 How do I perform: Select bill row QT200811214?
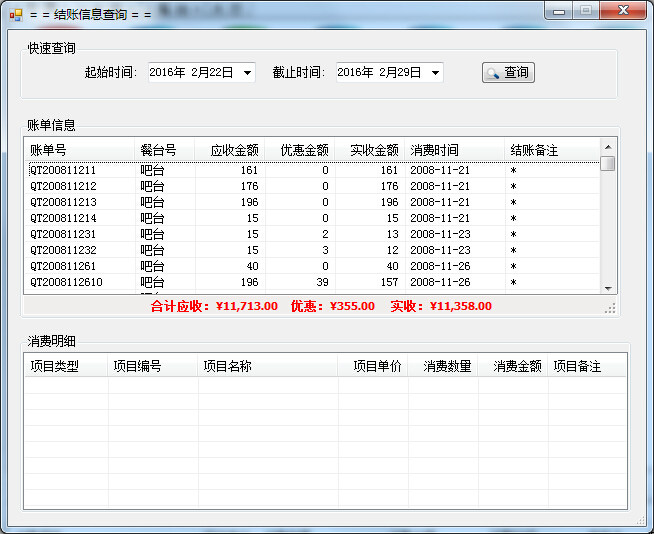coord(312,218)
